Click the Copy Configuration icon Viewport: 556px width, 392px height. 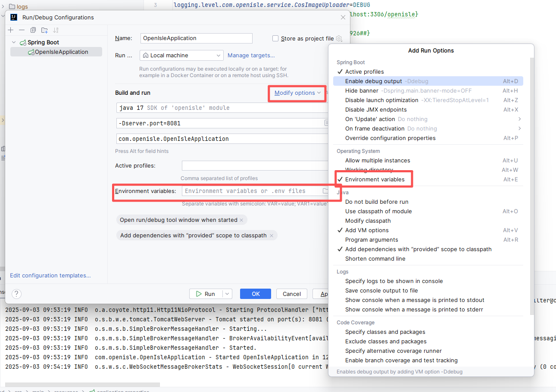click(33, 30)
